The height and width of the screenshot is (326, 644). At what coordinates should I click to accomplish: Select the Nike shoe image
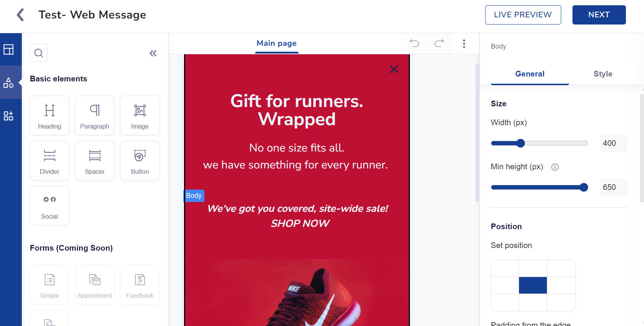pos(297,292)
